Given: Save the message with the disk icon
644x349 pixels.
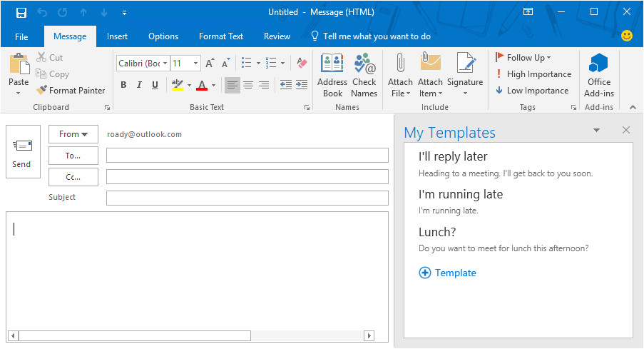Looking at the screenshot, I should tap(21, 12).
